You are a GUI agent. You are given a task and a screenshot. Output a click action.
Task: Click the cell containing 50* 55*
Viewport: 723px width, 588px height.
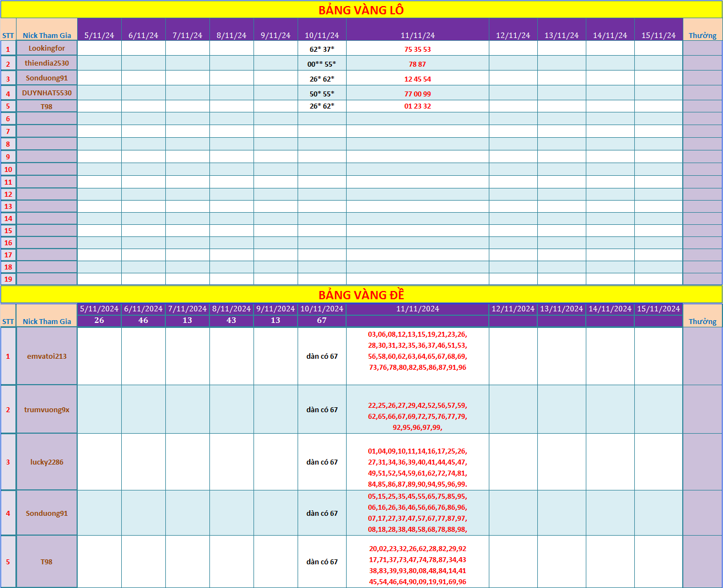322,93
